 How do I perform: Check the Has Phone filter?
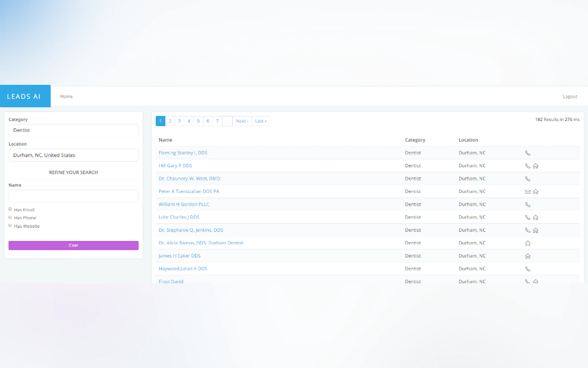[x=10, y=217]
